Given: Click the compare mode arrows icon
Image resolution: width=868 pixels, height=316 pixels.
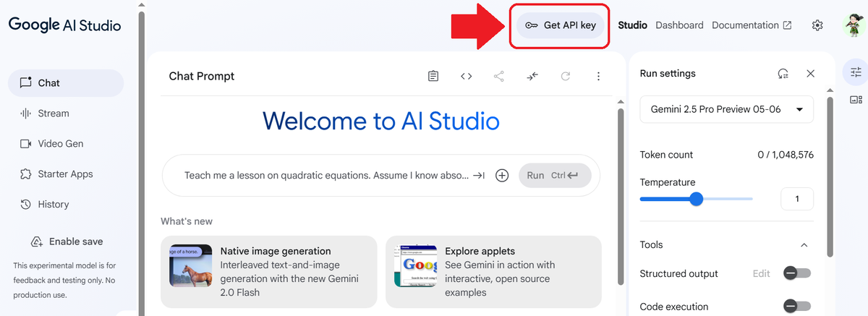Looking at the screenshot, I should 532,76.
